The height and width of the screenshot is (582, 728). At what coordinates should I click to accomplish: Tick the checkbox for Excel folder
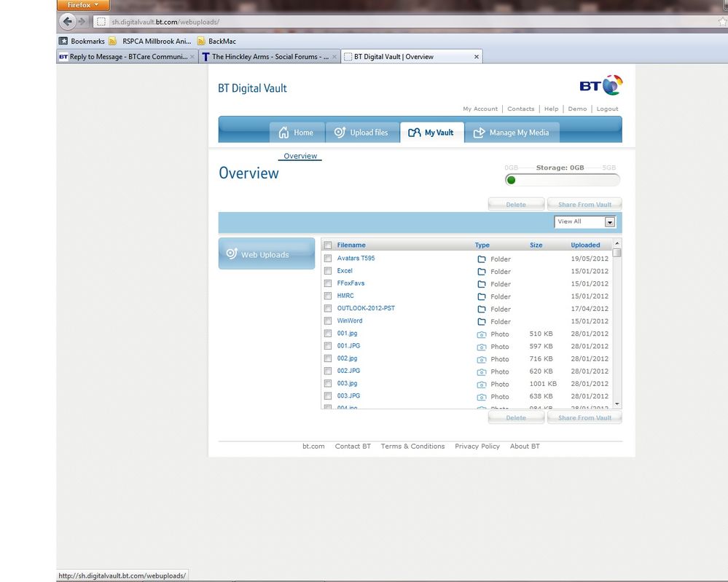(x=328, y=270)
